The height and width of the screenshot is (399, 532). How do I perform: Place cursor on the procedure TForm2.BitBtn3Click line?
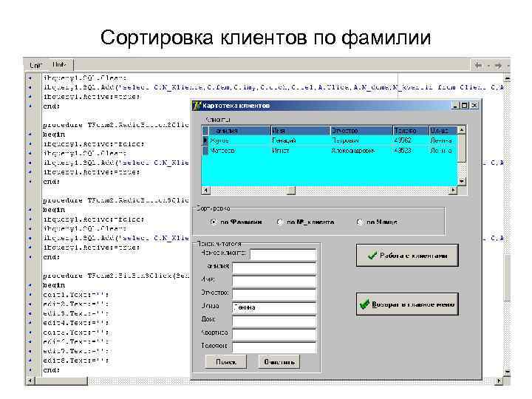point(115,276)
